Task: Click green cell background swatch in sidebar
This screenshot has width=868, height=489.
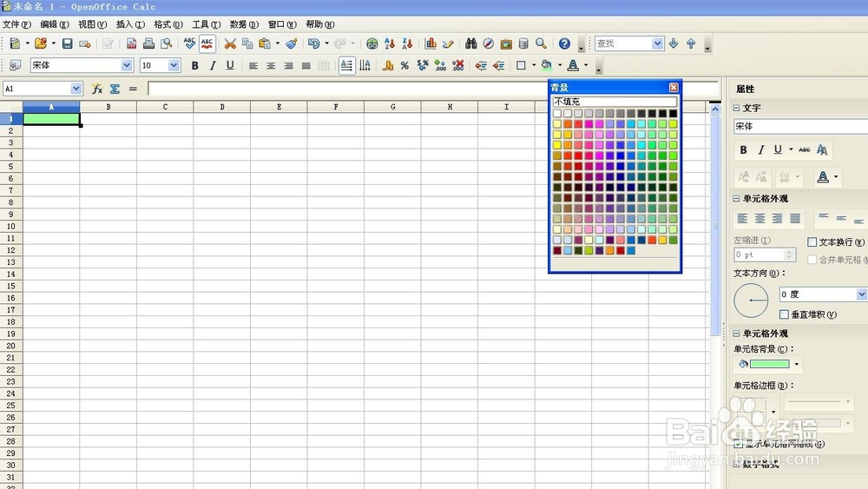Action: pos(769,364)
